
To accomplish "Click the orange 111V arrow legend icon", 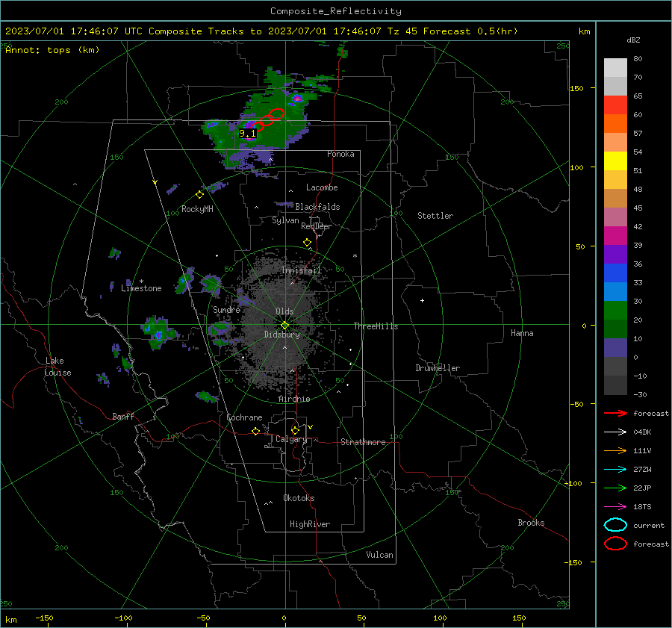I will (615, 450).
